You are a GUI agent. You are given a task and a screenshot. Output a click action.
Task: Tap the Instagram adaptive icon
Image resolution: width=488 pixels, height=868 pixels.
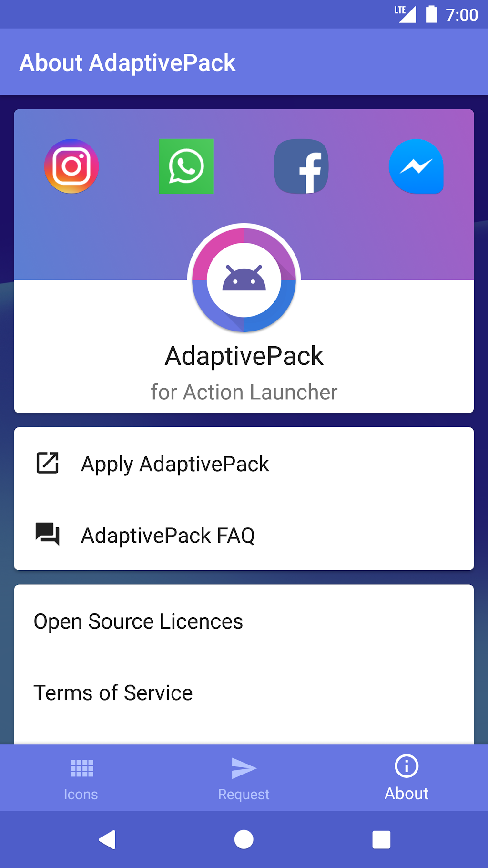[x=71, y=166]
